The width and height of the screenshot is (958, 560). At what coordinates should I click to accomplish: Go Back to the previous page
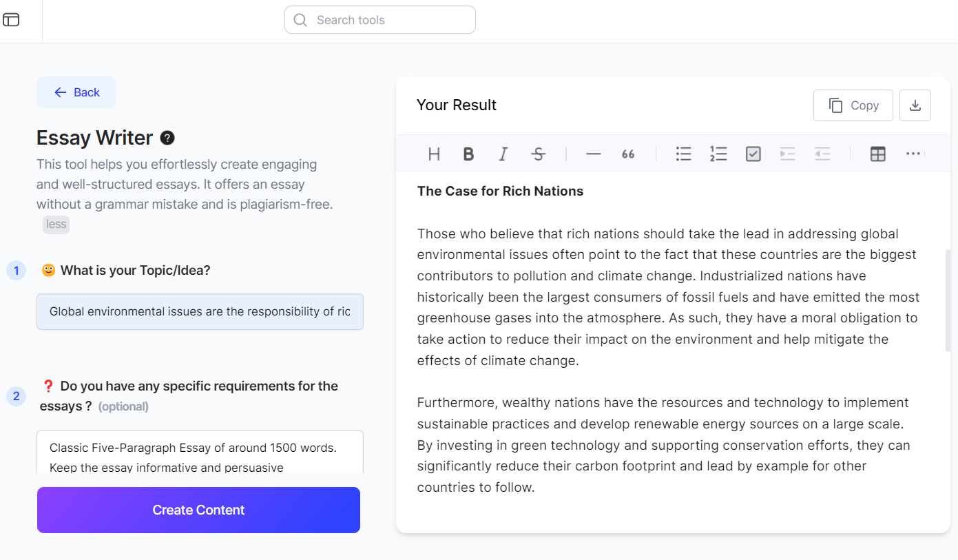76,92
